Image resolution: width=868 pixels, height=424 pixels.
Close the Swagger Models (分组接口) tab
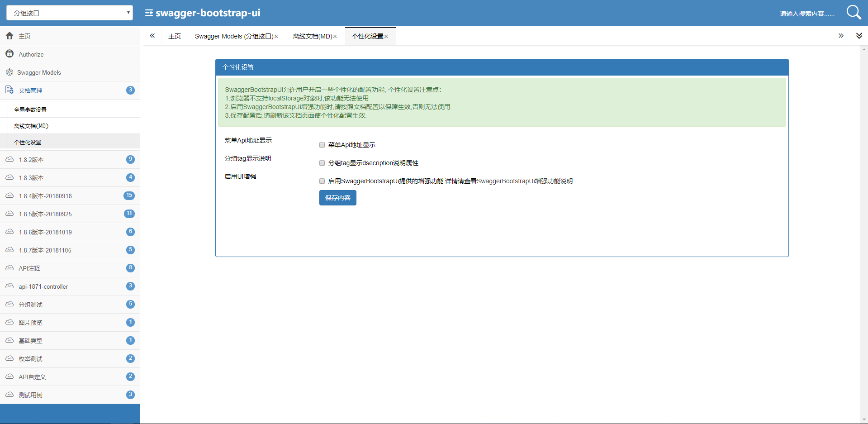click(x=276, y=37)
